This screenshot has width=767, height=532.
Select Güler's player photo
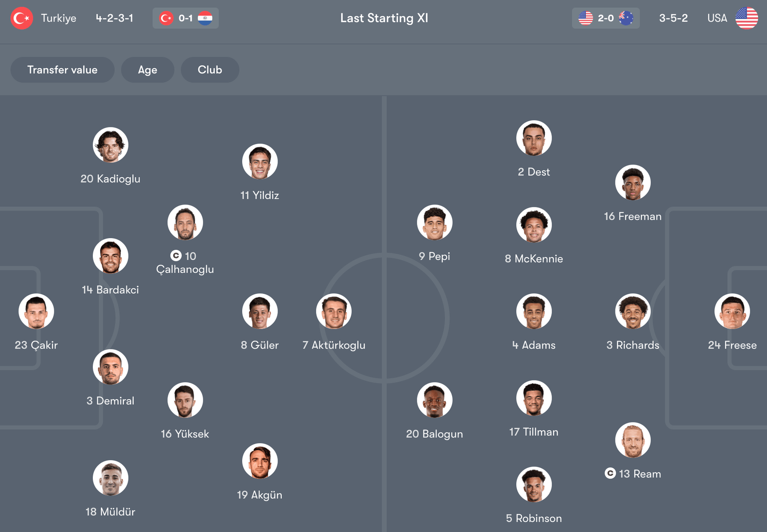click(260, 311)
